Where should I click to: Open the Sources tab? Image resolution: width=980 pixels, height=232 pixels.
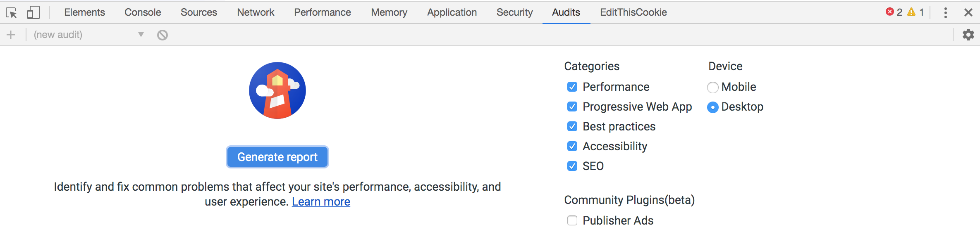click(x=199, y=12)
